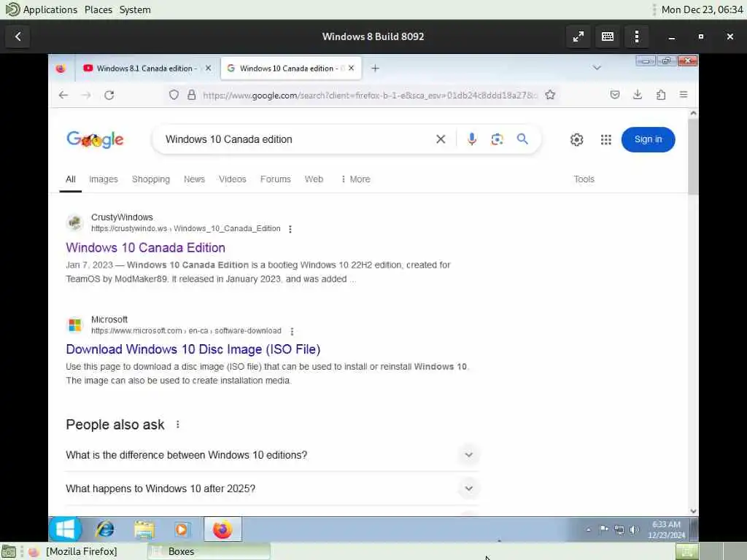
Task: Open keyboard shortcuts menu in Boxes
Action: pyautogui.click(x=608, y=36)
